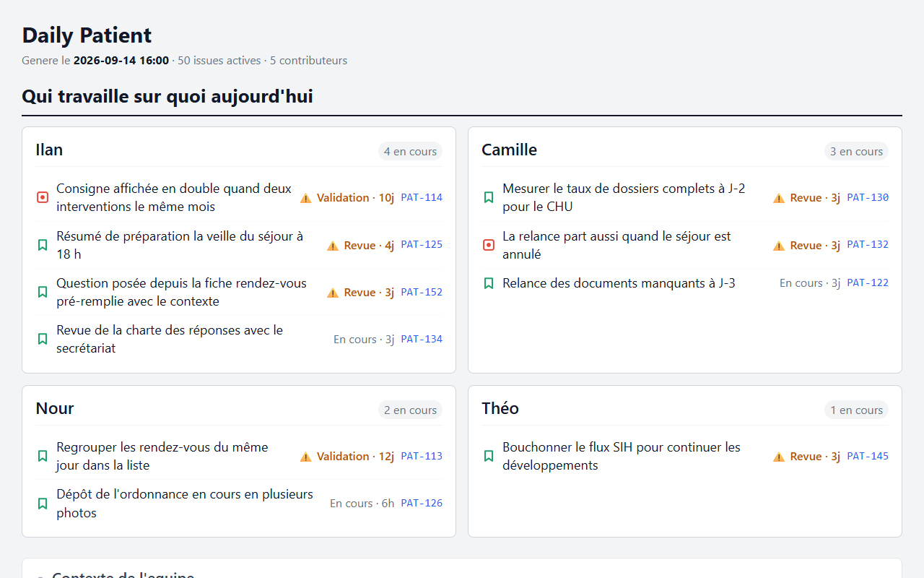Select the story icon for "Relance des documents manquants"
The width and height of the screenshot is (924, 578).
click(x=489, y=283)
